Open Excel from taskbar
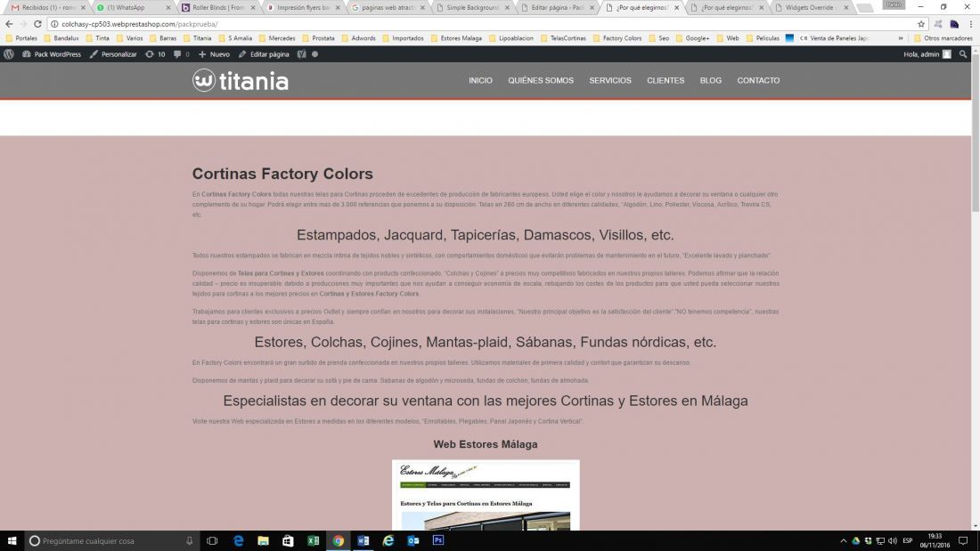 [313, 541]
